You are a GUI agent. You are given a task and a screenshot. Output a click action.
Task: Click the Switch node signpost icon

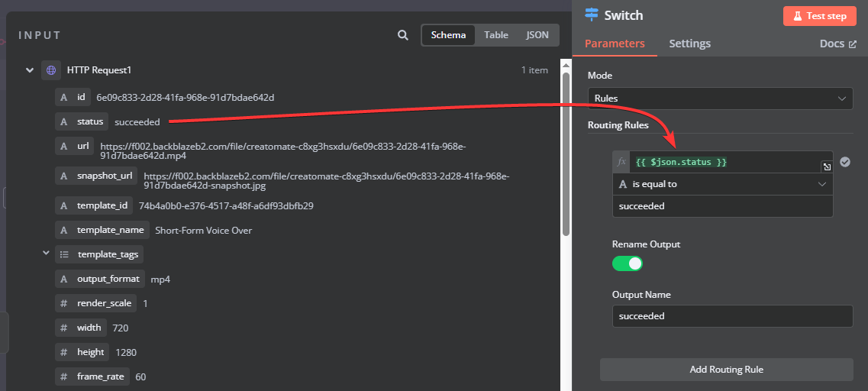(592, 15)
